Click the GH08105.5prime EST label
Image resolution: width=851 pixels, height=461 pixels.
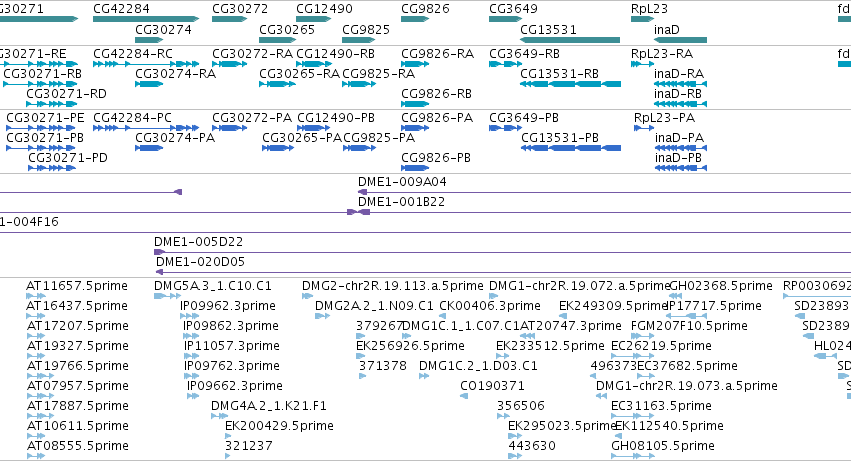pos(663,446)
